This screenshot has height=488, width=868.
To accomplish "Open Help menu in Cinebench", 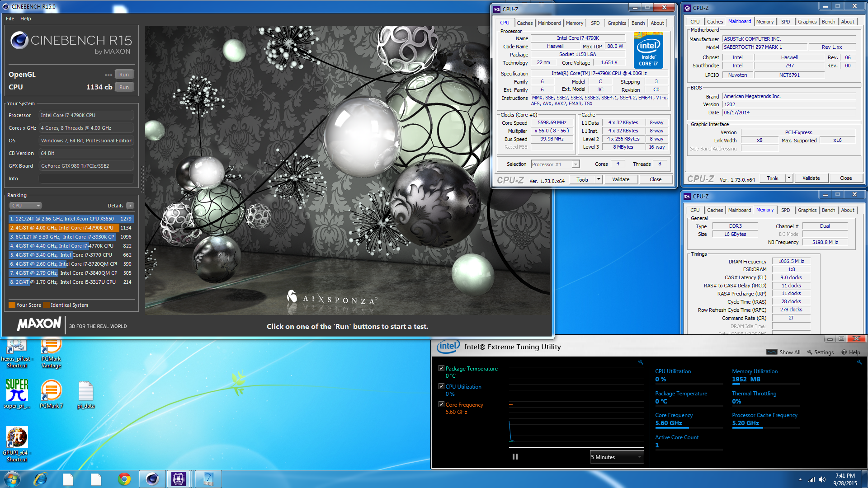I will click(x=26, y=19).
